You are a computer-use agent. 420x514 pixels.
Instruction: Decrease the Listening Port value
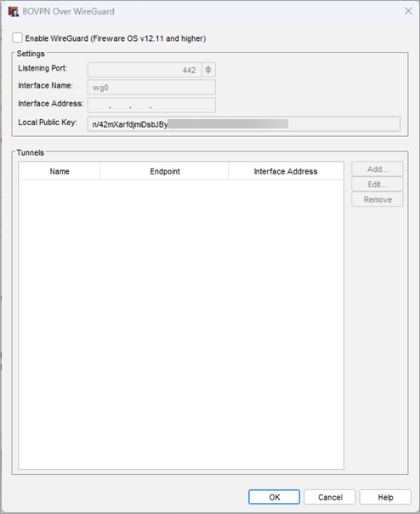[208, 71]
